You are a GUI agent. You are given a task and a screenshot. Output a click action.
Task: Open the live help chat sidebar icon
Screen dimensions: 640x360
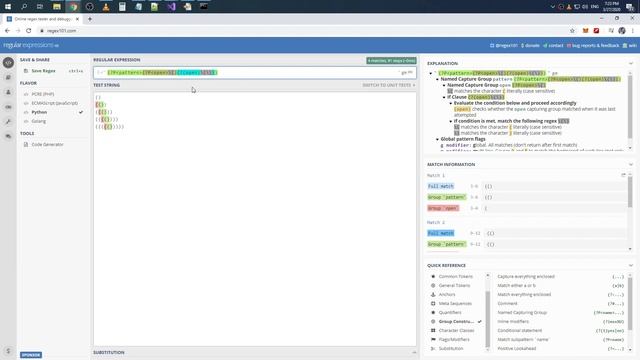[x=8, y=136]
